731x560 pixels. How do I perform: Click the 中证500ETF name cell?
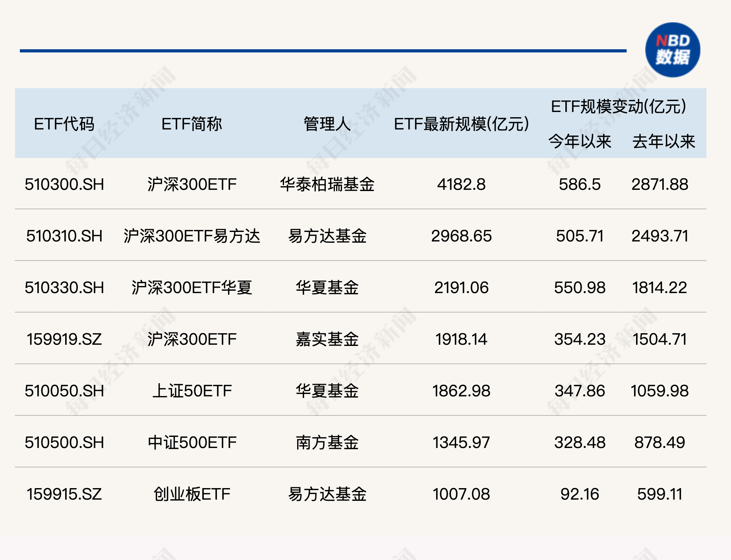click(x=191, y=442)
